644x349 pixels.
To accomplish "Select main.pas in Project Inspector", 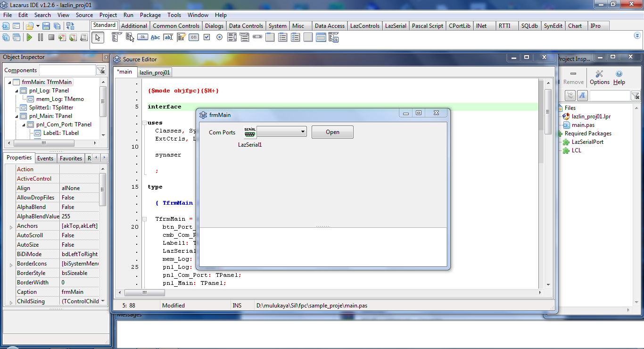I will [x=583, y=125].
